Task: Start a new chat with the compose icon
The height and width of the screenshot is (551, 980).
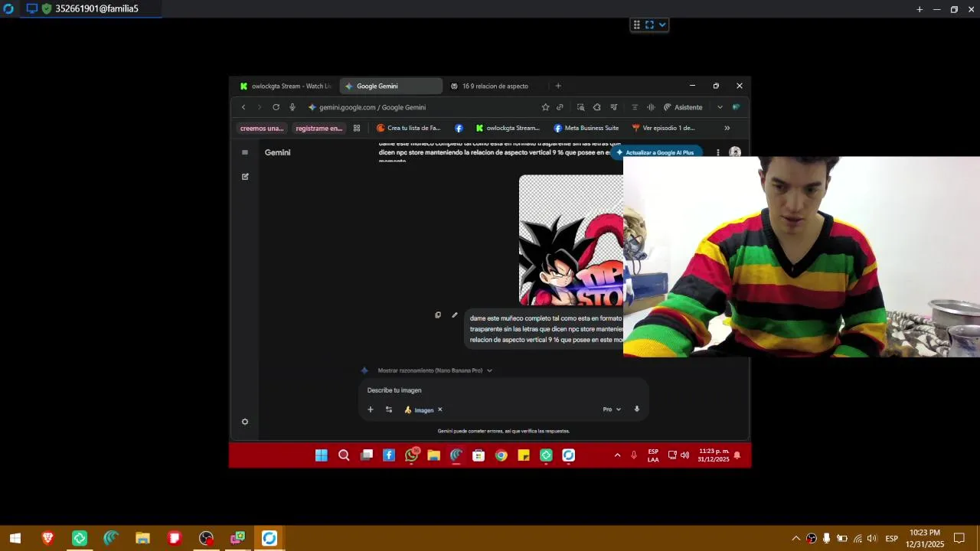Action: click(245, 176)
